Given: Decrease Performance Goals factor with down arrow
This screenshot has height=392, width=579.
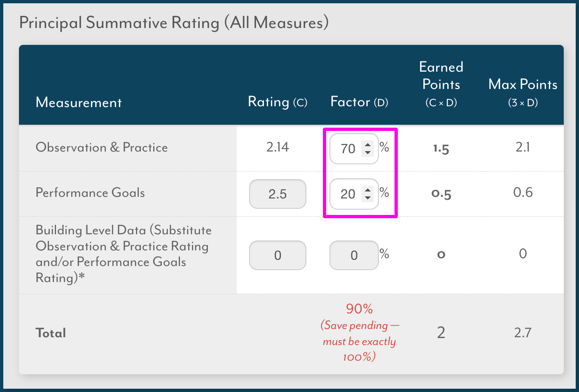Looking at the screenshot, I should [368, 198].
